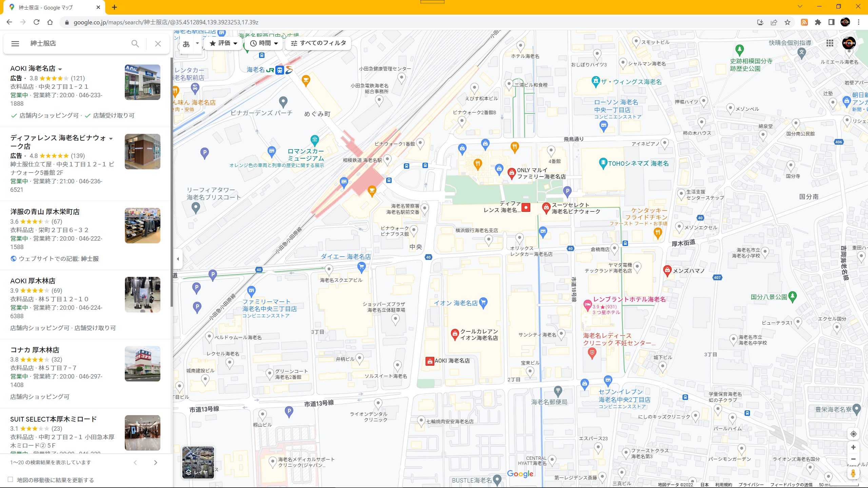Viewport: 868px width, 488px height.
Task: Go to previous page of search results
Action: coord(135,463)
